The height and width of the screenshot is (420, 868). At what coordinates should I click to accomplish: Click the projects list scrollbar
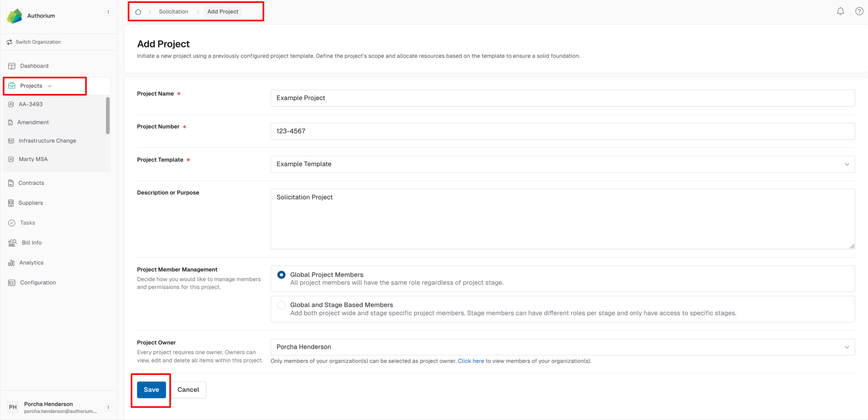coord(108,116)
